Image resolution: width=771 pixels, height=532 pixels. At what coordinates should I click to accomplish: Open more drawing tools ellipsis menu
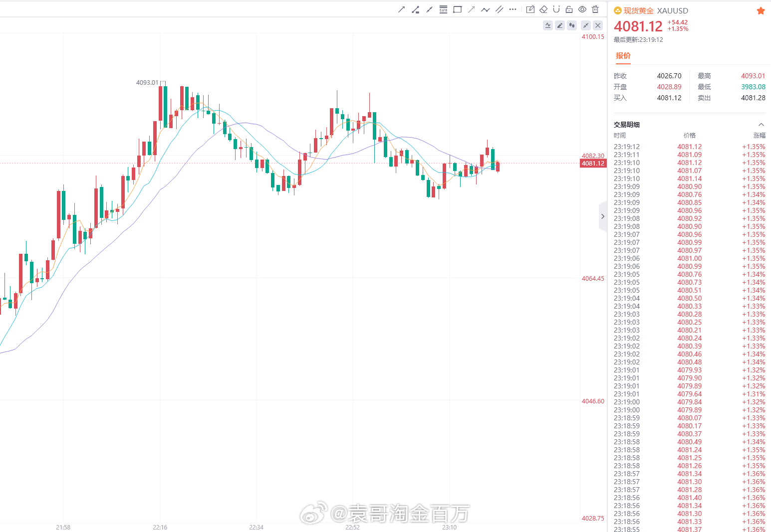pos(513,9)
